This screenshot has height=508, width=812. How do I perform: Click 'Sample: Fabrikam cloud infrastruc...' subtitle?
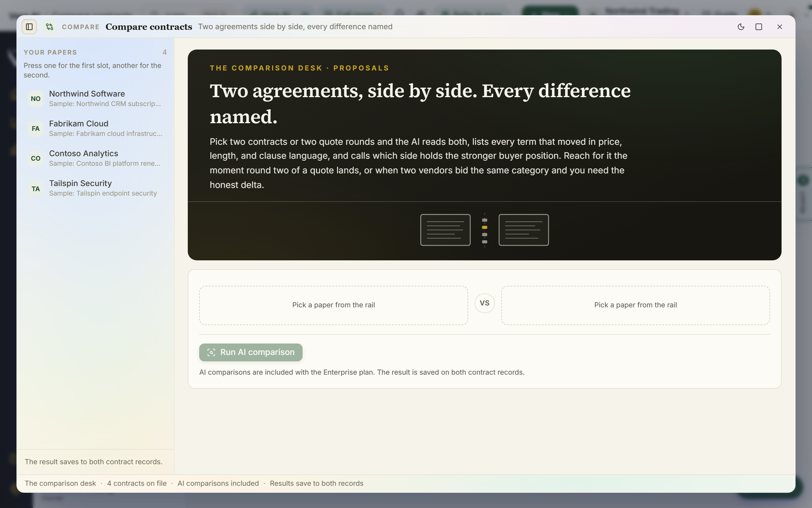coord(106,134)
